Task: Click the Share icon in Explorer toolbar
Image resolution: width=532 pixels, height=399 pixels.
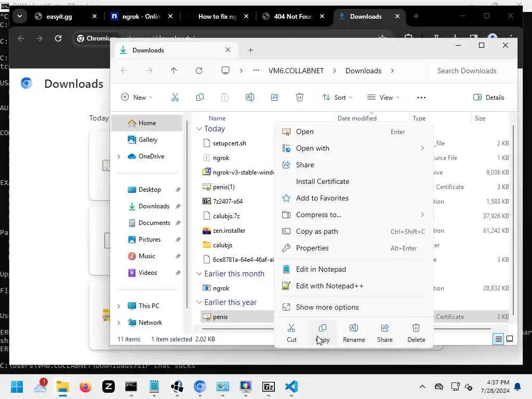Action: coord(275,97)
